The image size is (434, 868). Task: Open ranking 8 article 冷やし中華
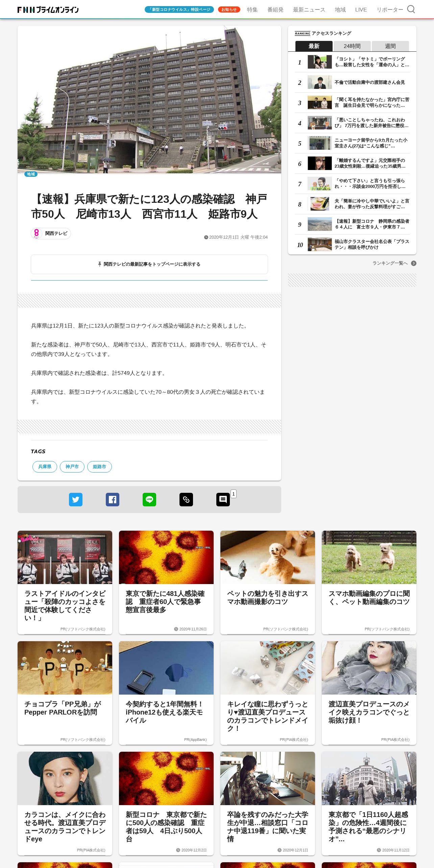pyautogui.click(x=352, y=204)
